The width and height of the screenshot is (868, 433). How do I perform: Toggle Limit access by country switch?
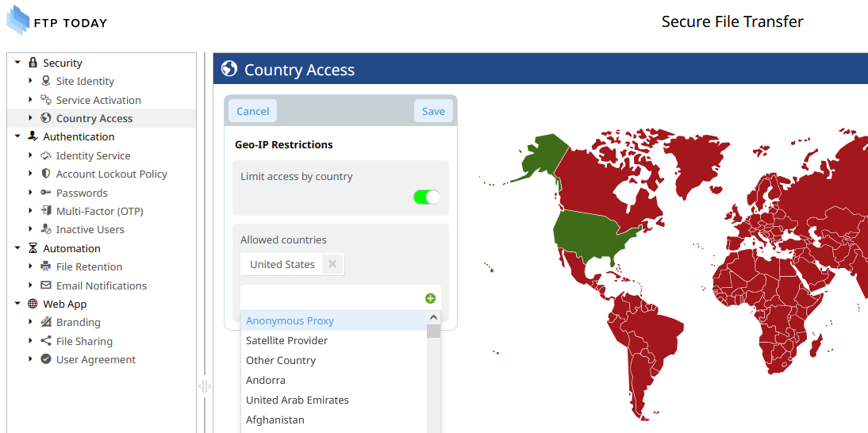(x=427, y=197)
